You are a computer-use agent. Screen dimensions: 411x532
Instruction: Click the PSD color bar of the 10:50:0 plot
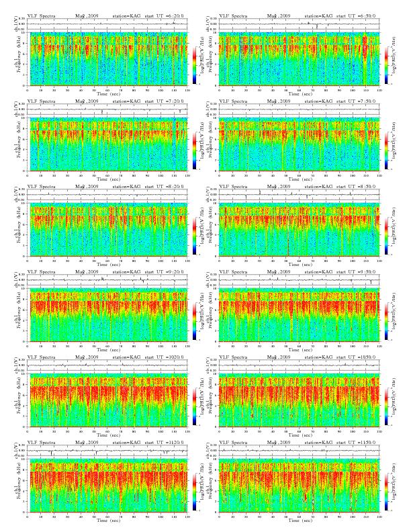pos(386,406)
